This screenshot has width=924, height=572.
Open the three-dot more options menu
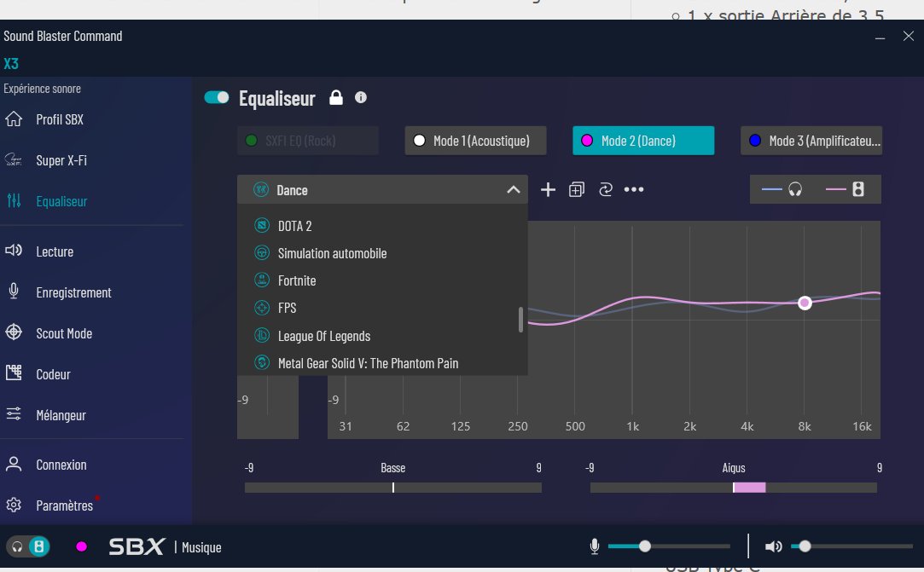(633, 190)
